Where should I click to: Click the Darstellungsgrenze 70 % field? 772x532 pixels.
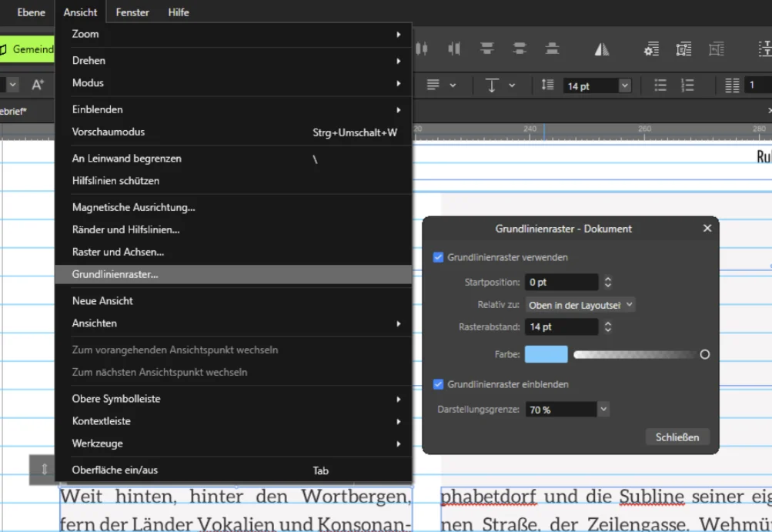tap(561, 410)
